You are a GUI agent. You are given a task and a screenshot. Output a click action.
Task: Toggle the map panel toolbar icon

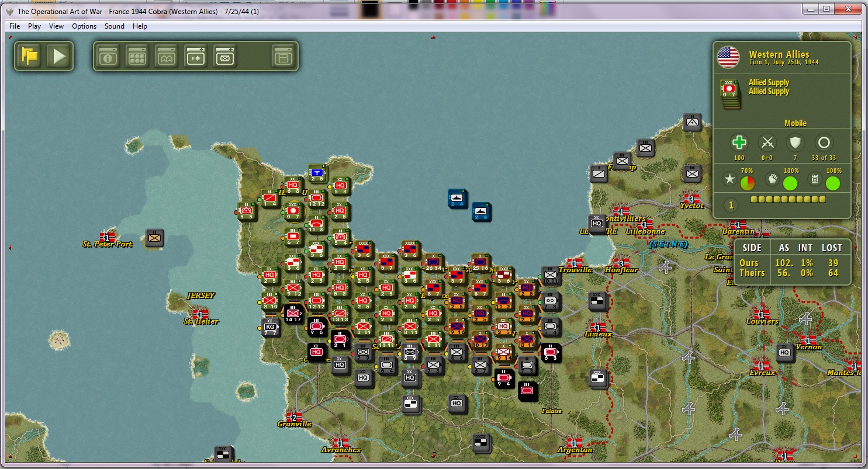167,56
